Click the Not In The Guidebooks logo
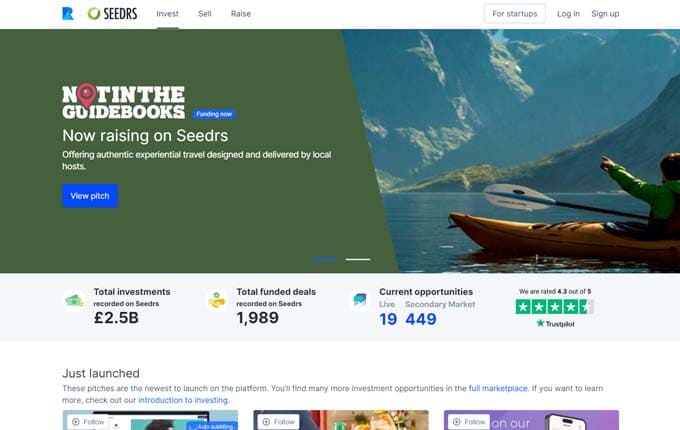Screen dimensions: 680x430 click(x=124, y=102)
